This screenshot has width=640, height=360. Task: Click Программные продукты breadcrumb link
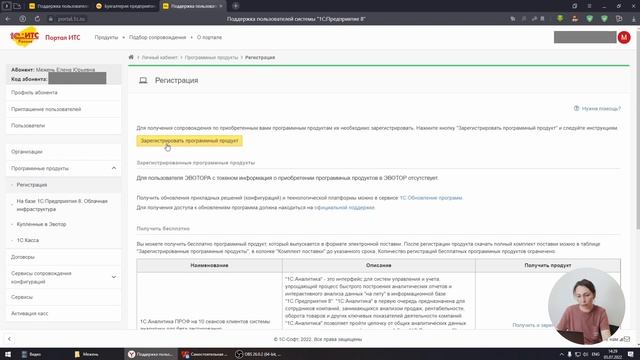coord(211,58)
